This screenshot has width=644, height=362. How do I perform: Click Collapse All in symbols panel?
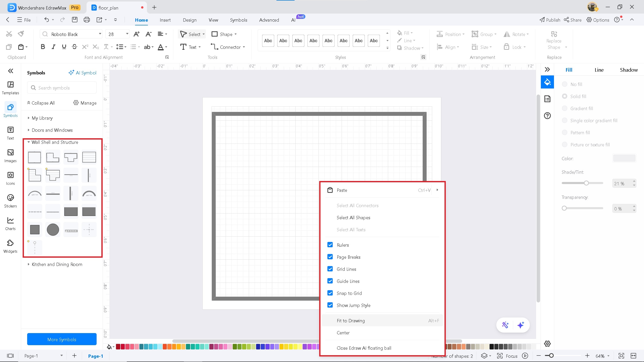tap(41, 103)
